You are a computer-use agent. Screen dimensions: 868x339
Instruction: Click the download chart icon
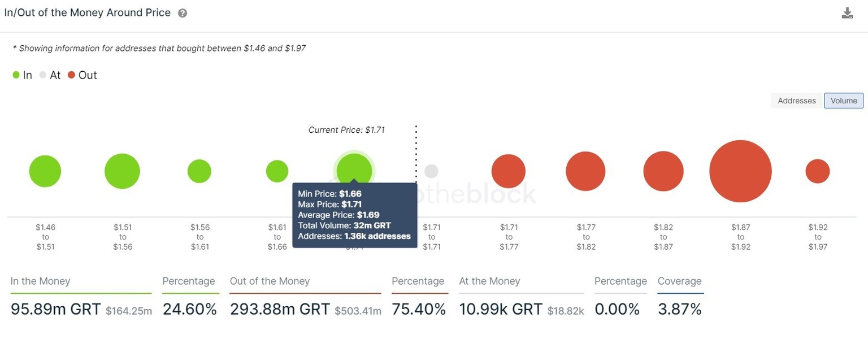847,12
